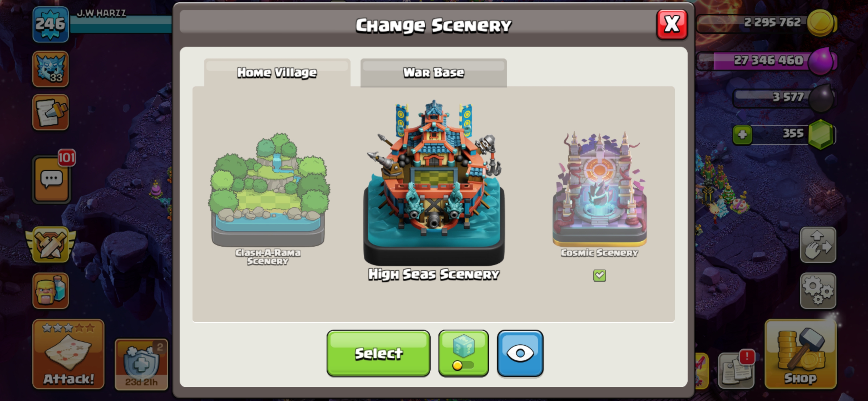The width and height of the screenshot is (868, 401).
Task: Preview scenery with the eye button
Action: coord(520,353)
